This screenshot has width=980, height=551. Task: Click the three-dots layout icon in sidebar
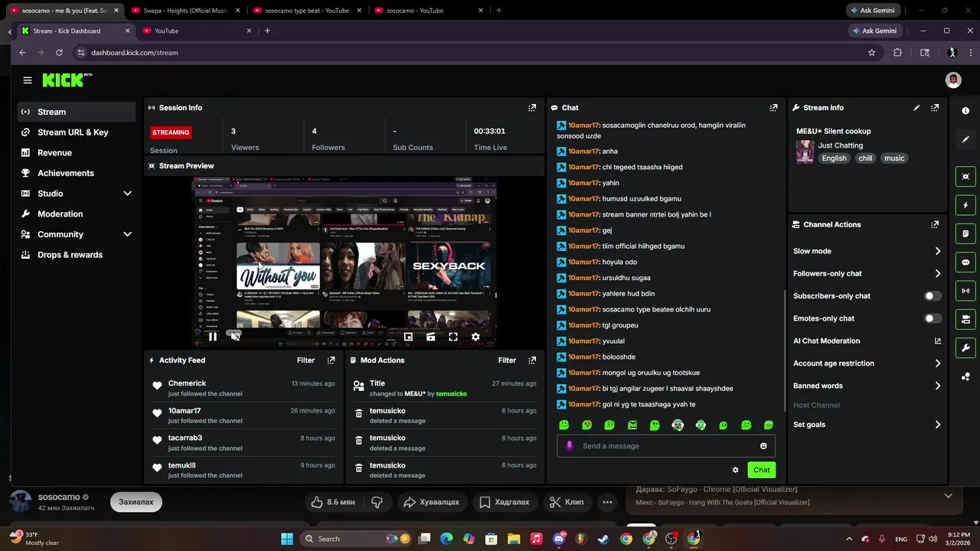point(965,377)
